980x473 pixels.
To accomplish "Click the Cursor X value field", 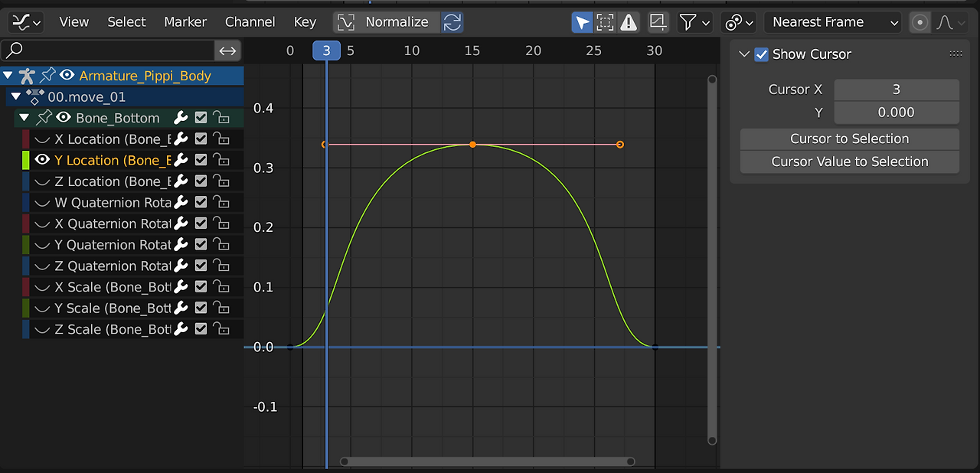I will click(896, 90).
